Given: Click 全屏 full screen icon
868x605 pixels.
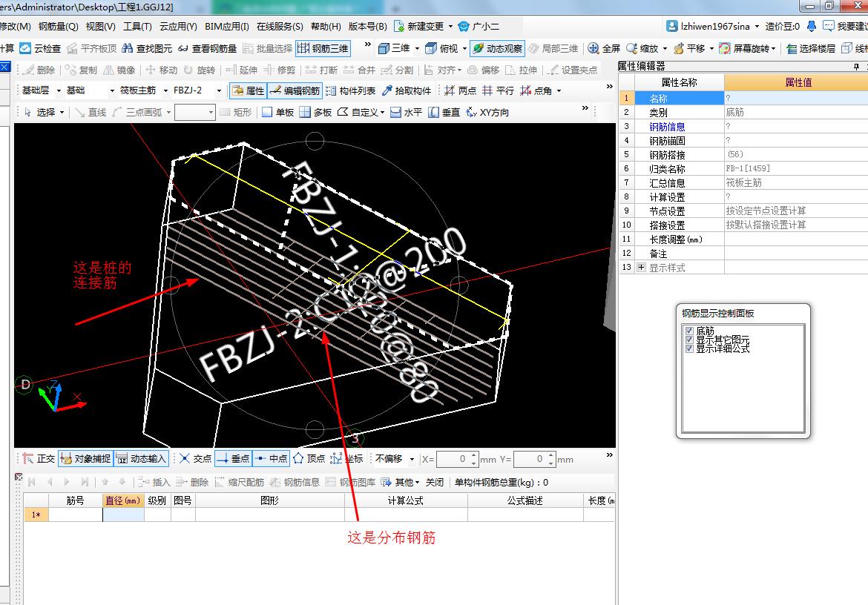Looking at the screenshot, I should [x=593, y=48].
